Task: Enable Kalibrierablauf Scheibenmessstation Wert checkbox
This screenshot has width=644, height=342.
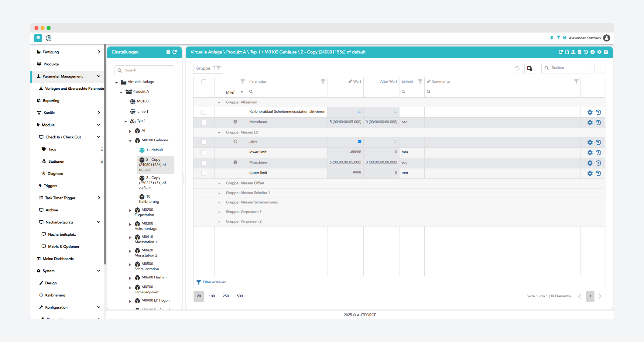Action: (360, 112)
